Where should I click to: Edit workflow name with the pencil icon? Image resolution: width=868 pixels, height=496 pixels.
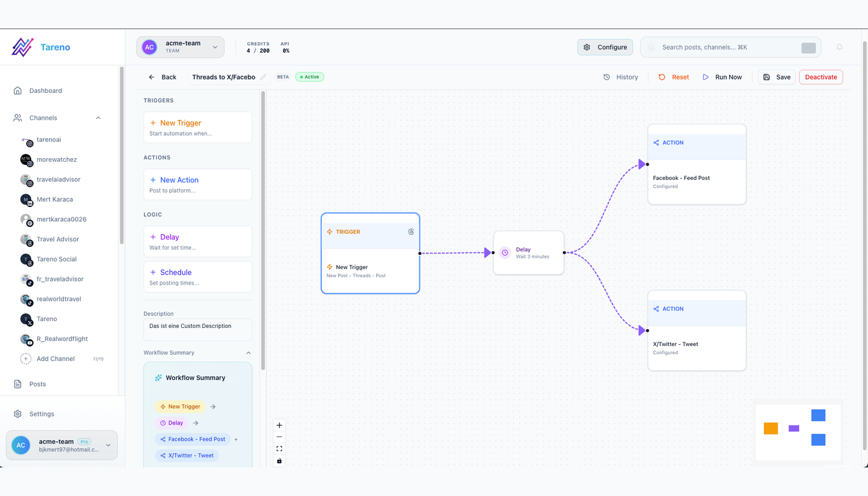(263, 77)
